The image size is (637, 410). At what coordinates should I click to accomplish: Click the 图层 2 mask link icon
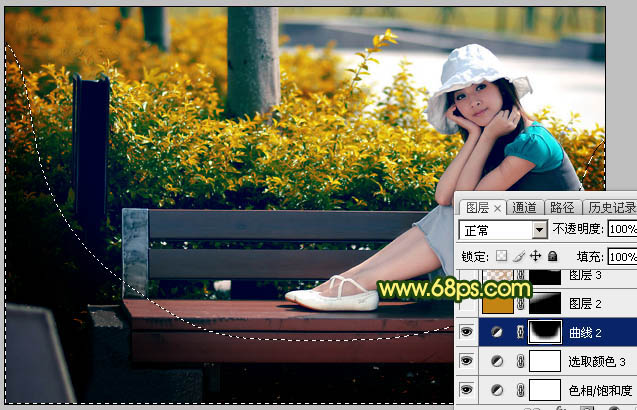point(520,304)
